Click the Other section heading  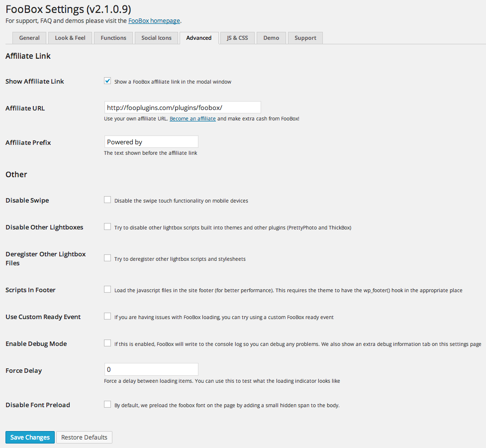click(x=16, y=174)
